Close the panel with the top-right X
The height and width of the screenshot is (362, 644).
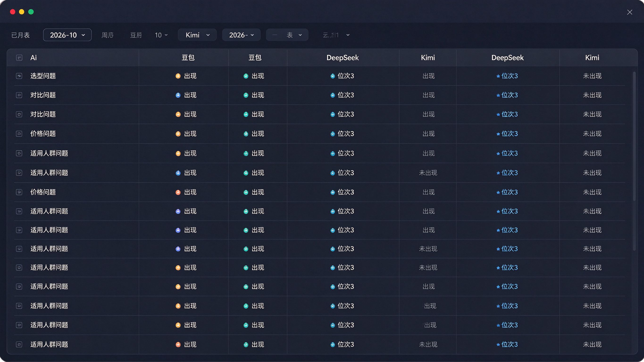(x=630, y=12)
